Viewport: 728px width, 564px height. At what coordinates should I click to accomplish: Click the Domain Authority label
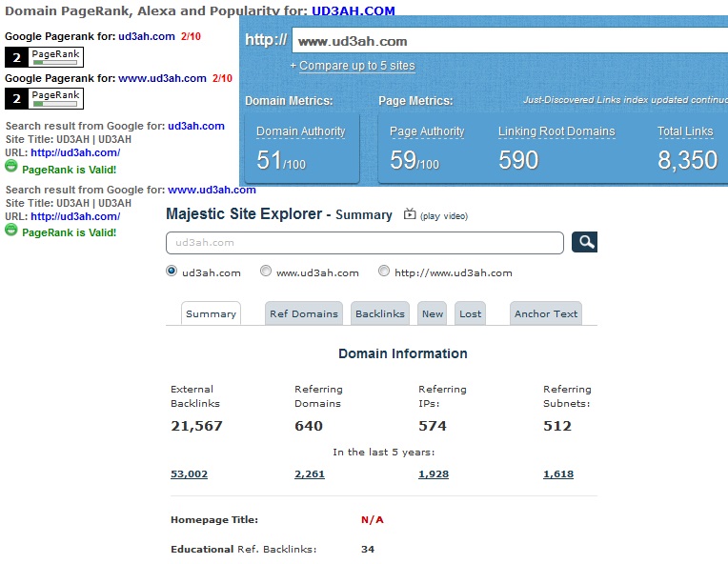301,131
